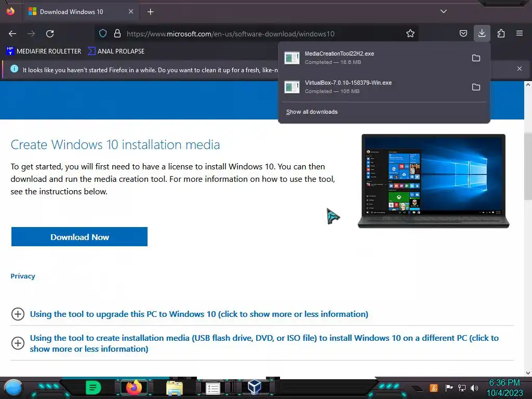The height and width of the screenshot is (399, 532).
Task: Click the create installation media link text
Action: coord(264,343)
